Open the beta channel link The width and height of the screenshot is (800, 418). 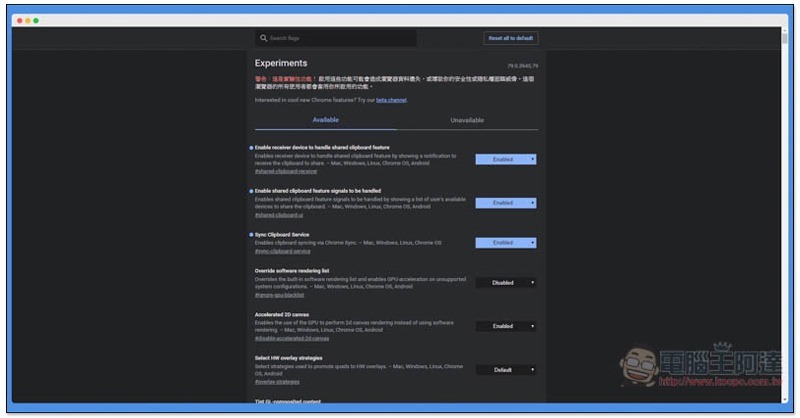click(x=391, y=100)
